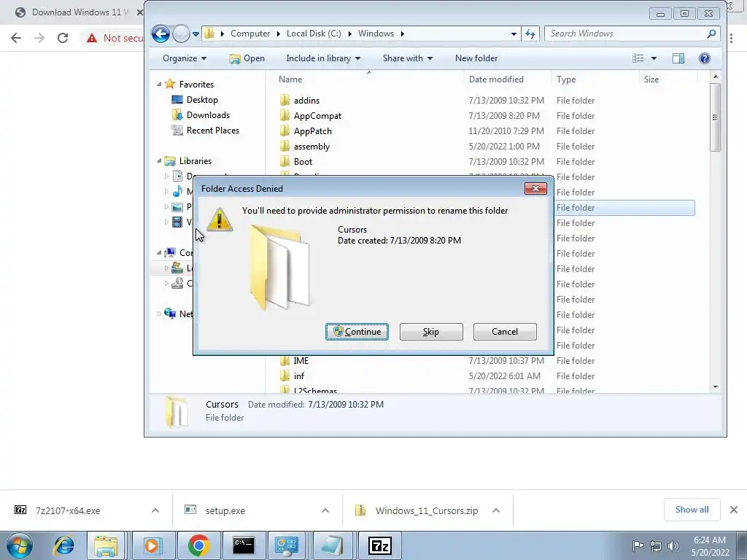Open Desktop in Favorites

[x=202, y=99]
